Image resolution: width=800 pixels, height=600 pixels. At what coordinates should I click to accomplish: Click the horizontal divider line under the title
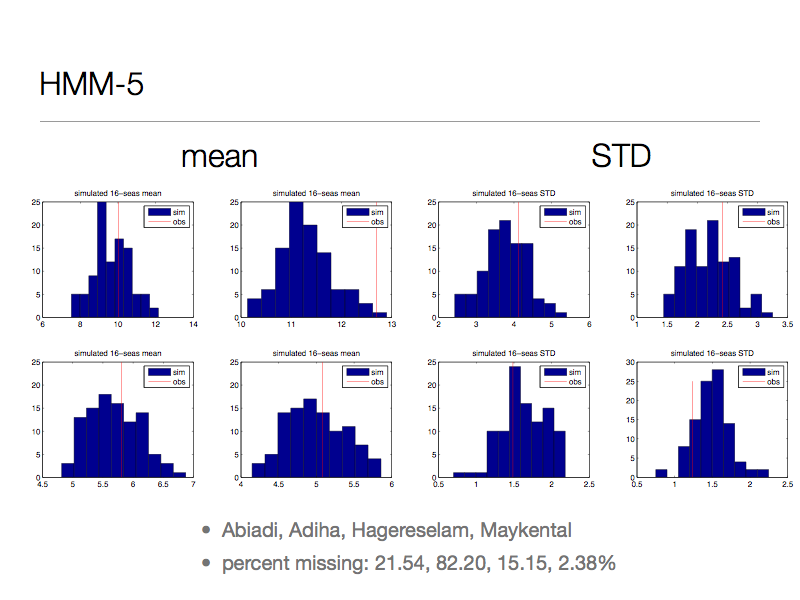pos(400,122)
